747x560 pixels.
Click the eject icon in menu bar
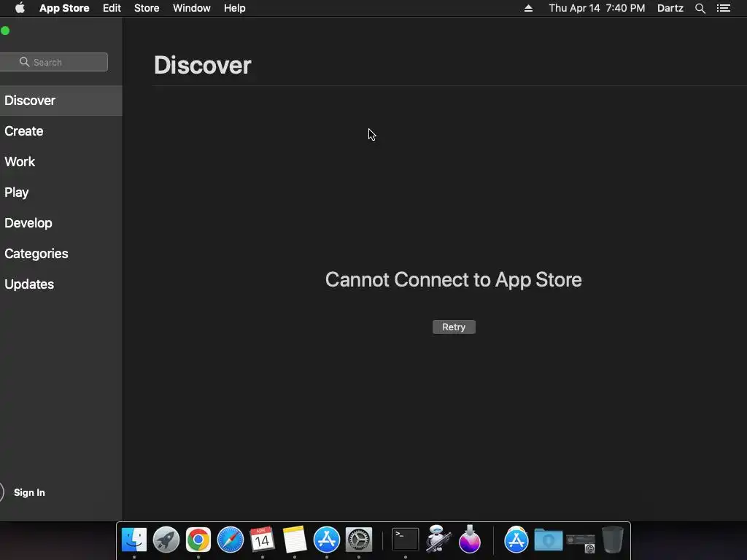(x=528, y=8)
